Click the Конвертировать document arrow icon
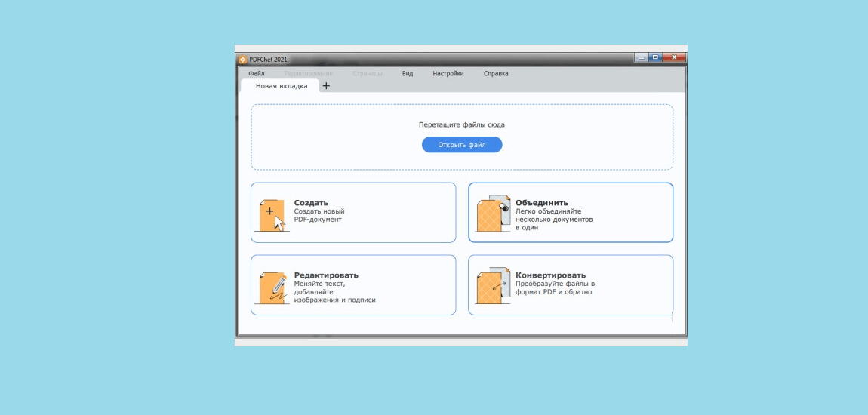Image resolution: width=868 pixels, height=415 pixels. click(494, 286)
